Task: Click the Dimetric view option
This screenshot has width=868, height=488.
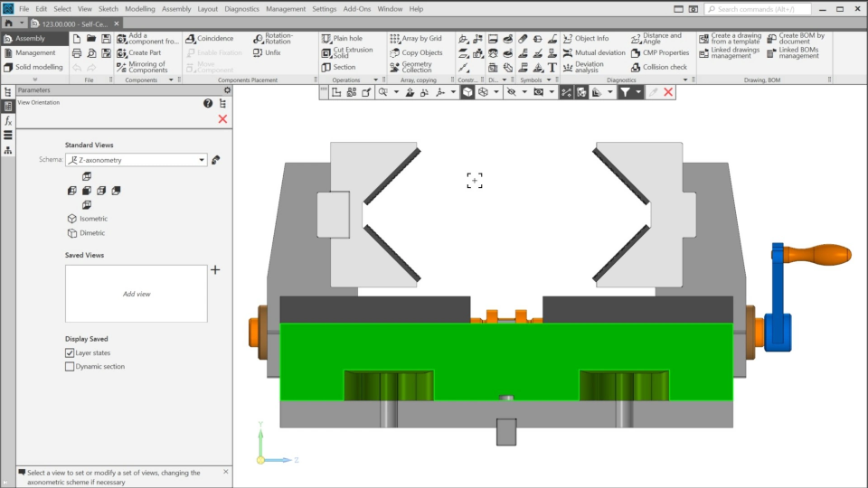Action: pyautogui.click(x=72, y=233)
